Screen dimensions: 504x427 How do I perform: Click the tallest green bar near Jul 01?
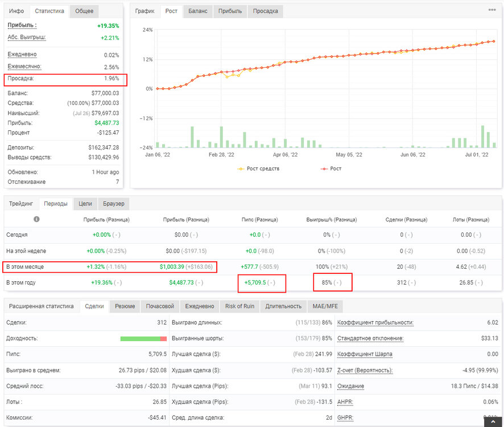(482, 137)
